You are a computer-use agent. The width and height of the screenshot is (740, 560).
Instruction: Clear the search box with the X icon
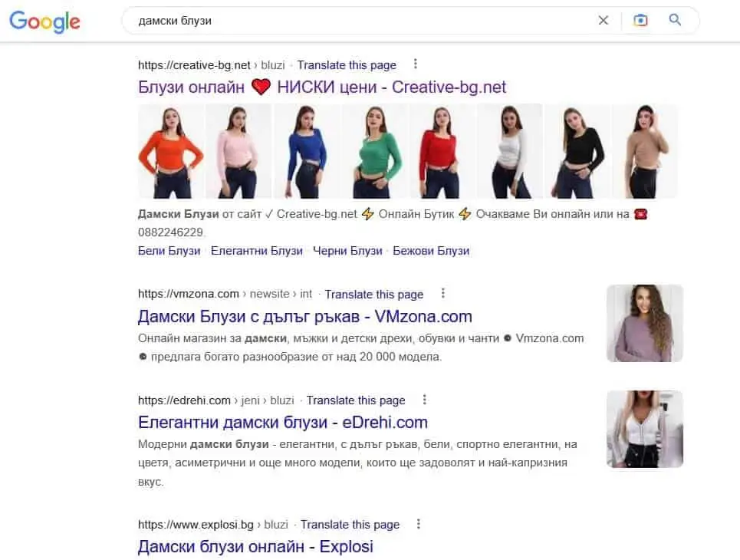point(604,20)
